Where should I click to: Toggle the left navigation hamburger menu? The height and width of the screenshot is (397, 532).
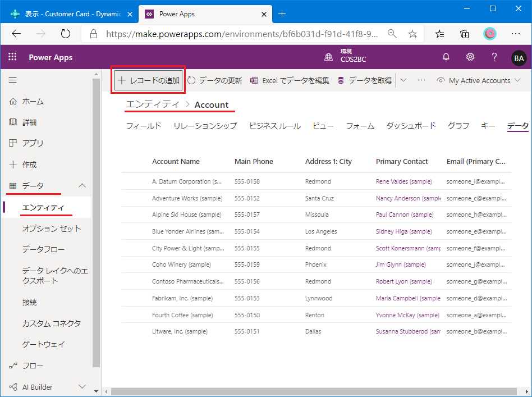13,80
